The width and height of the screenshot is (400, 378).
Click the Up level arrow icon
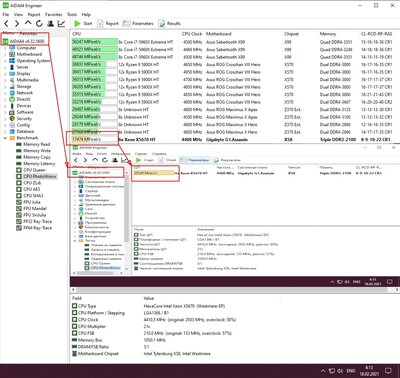point(28,23)
